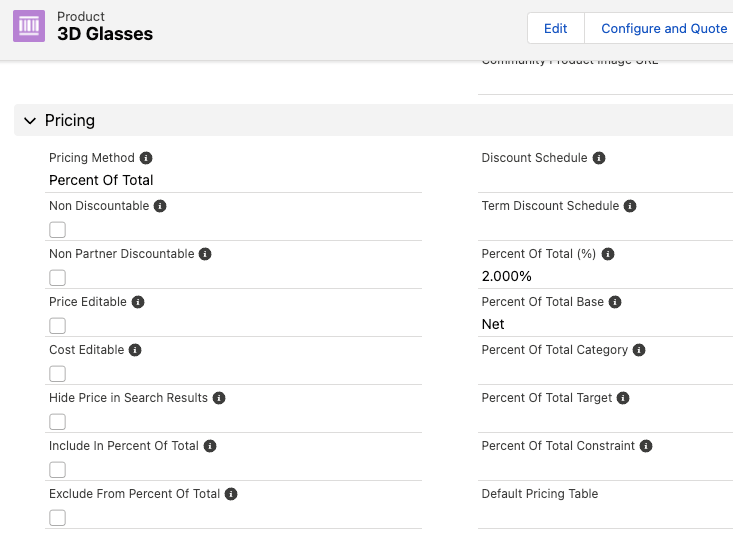Image resolution: width=733 pixels, height=535 pixels.
Task: Click the Edit button
Action: pyautogui.click(x=555, y=28)
